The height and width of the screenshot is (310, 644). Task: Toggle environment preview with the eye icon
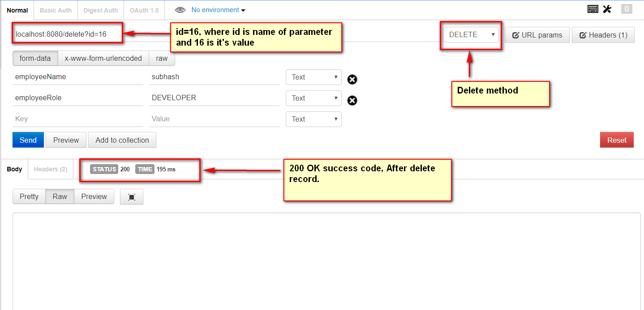click(x=180, y=9)
